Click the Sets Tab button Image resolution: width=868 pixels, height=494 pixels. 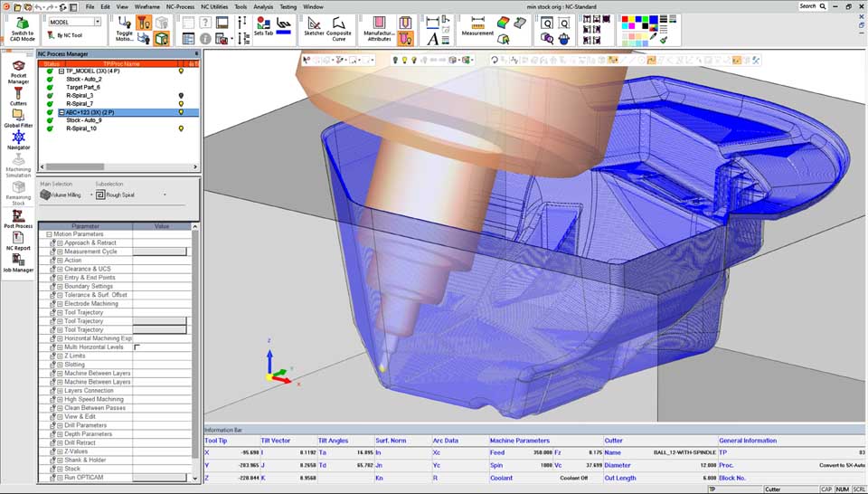pos(263,25)
